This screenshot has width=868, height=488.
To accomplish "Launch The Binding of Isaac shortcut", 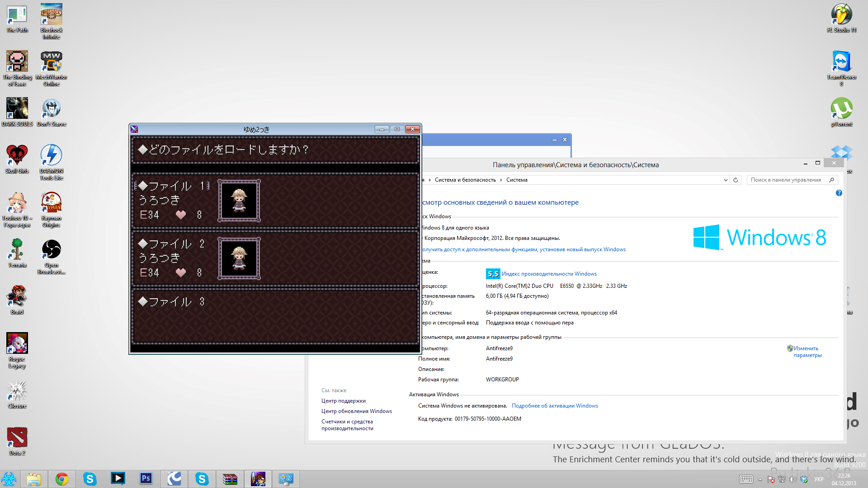I will [17, 68].
